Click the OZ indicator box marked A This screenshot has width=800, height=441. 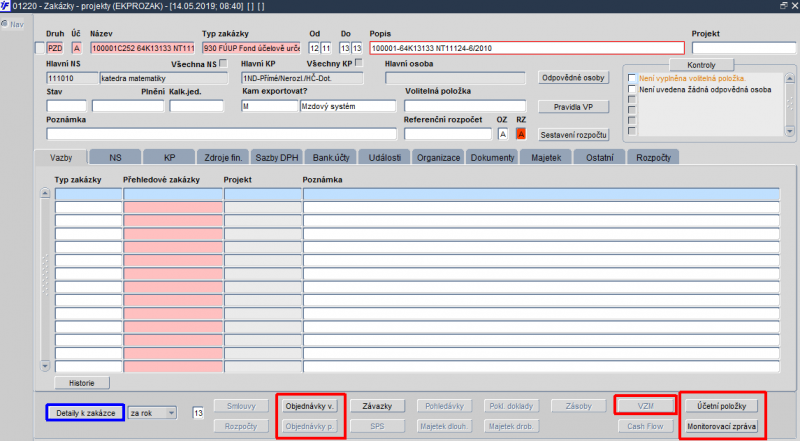[x=503, y=134]
